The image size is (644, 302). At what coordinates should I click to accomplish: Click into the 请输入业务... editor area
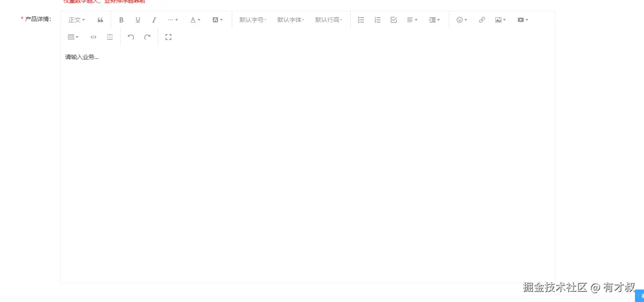pyautogui.click(x=308, y=164)
